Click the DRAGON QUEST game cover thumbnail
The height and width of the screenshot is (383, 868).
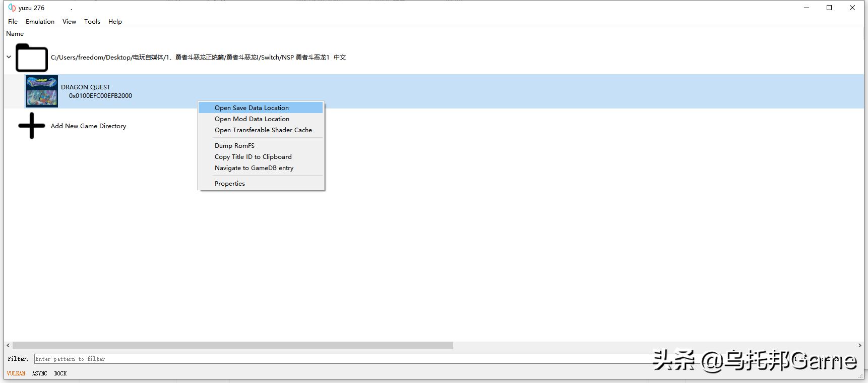point(42,91)
